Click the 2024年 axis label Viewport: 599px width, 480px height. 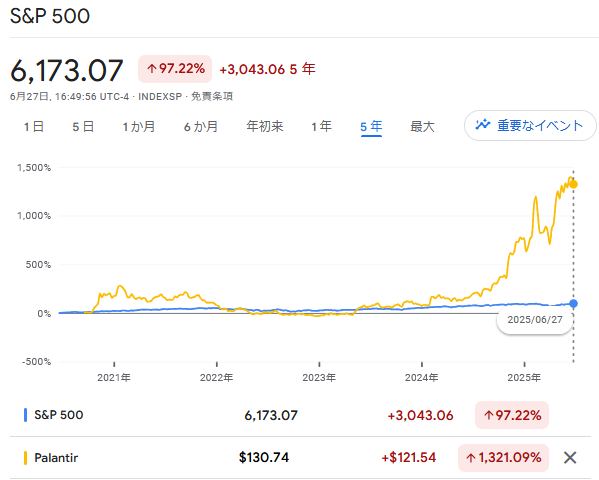pos(422,378)
